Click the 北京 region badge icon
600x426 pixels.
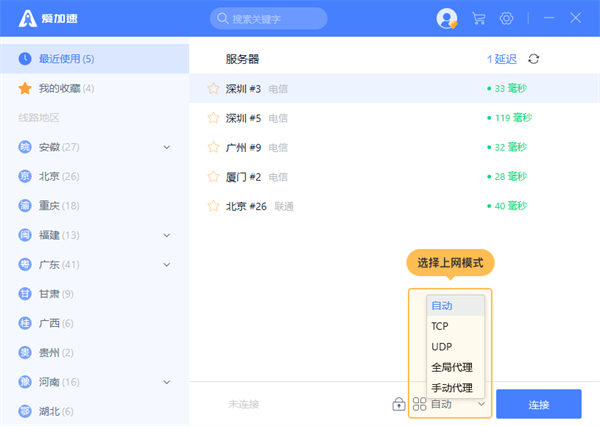pos(24,177)
